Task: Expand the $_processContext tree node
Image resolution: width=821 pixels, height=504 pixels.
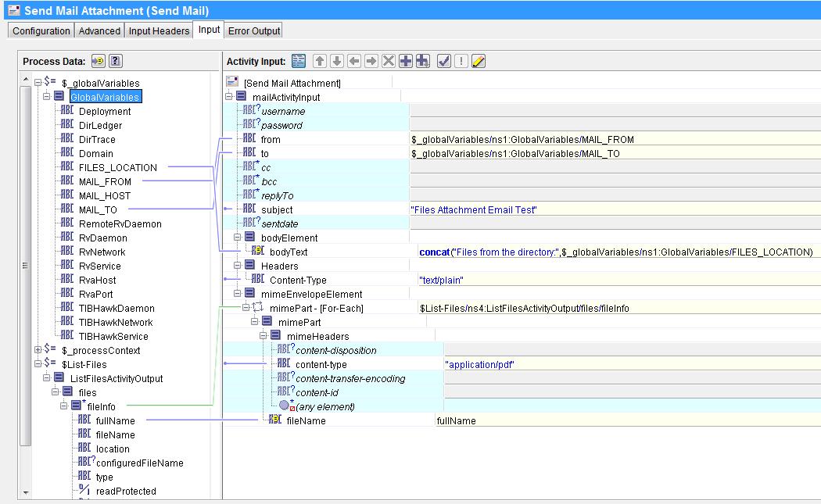Action: tap(37, 349)
